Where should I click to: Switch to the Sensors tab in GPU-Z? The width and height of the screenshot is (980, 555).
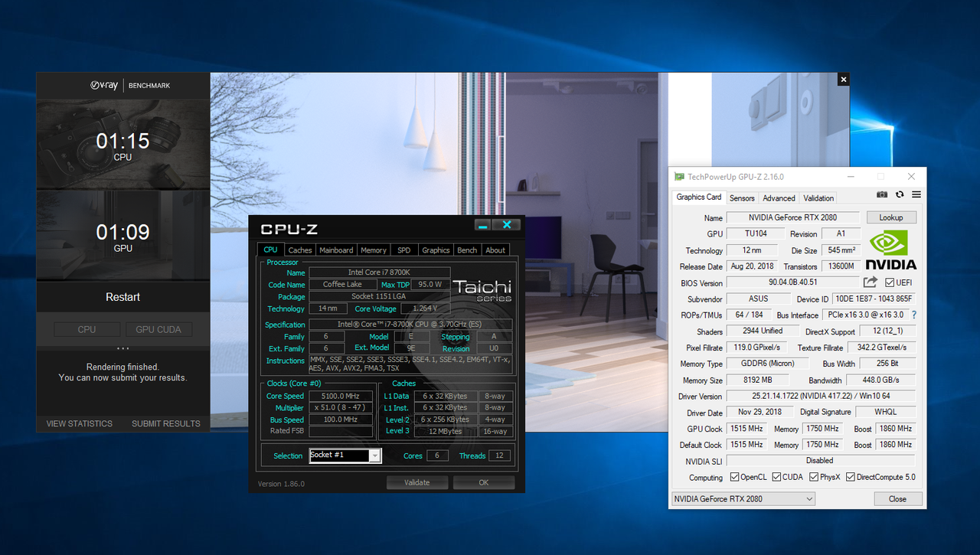coord(742,198)
